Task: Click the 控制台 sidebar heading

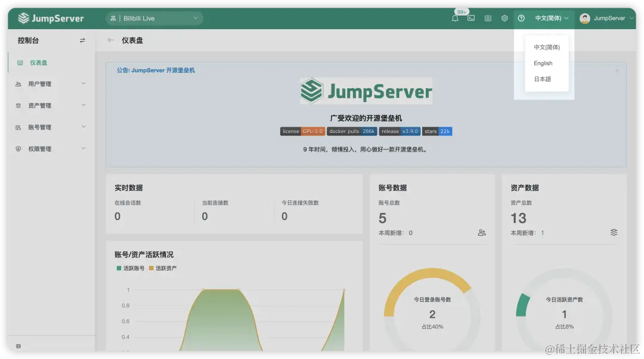Action: (28, 41)
